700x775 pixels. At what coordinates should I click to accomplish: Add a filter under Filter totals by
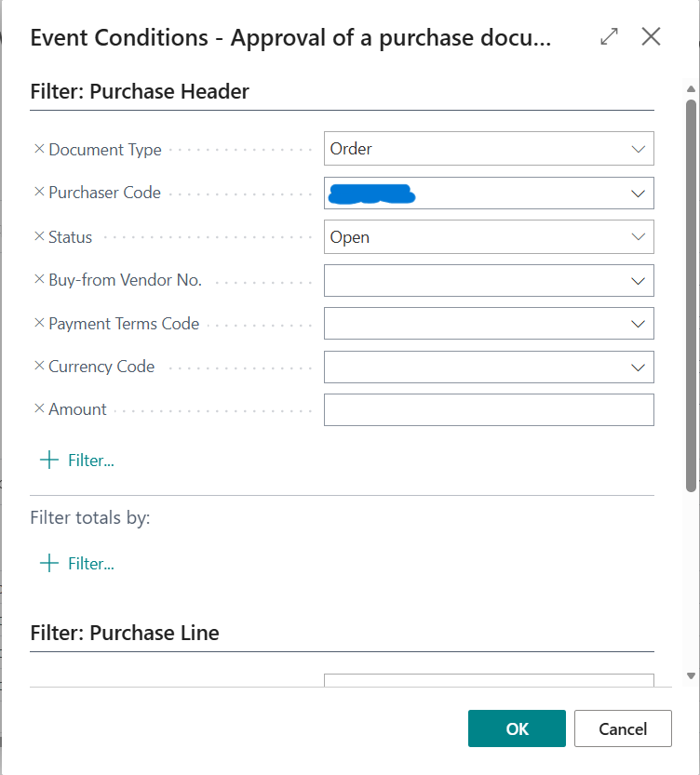(x=77, y=564)
